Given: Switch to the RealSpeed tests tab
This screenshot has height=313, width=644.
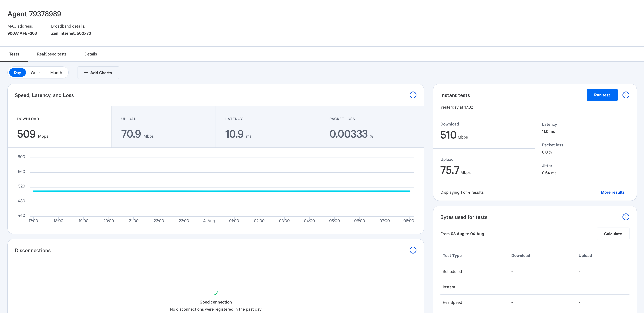Looking at the screenshot, I should point(52,54).
